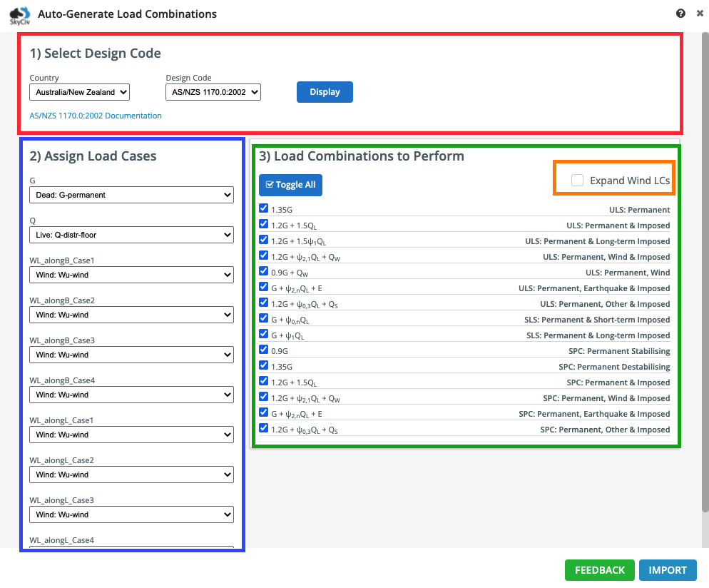Open the help question mark icon
This screenshot has width=709, height=588.
click(x=680, y=14)
